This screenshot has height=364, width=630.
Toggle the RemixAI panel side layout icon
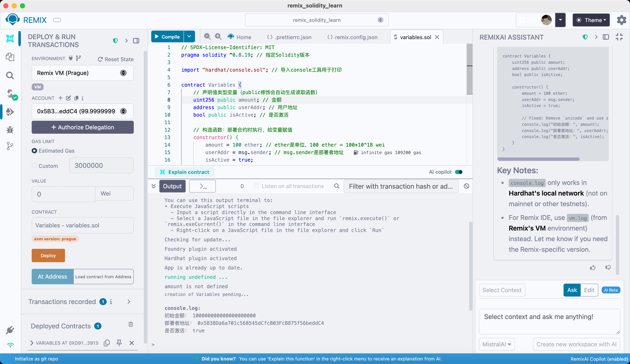[x=606, y=37]
